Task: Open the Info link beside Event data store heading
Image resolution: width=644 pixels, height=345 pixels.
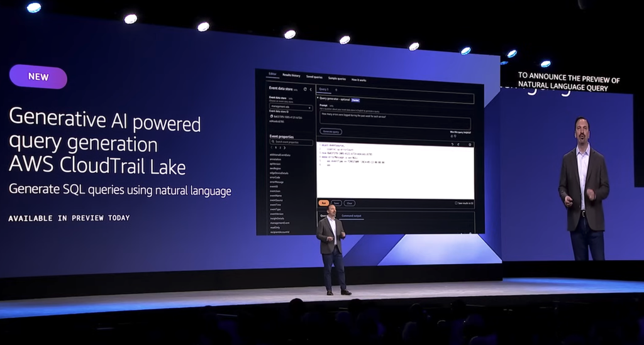Action: coord(296,90)
